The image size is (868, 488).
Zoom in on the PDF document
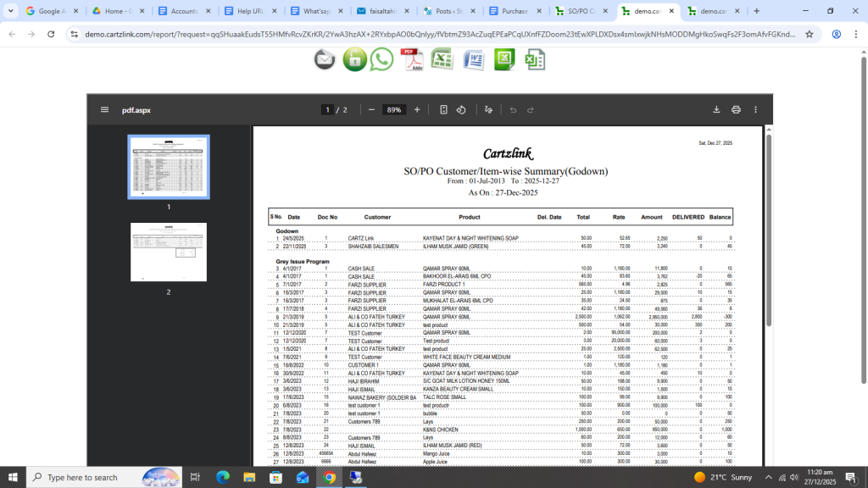point(417,110)
